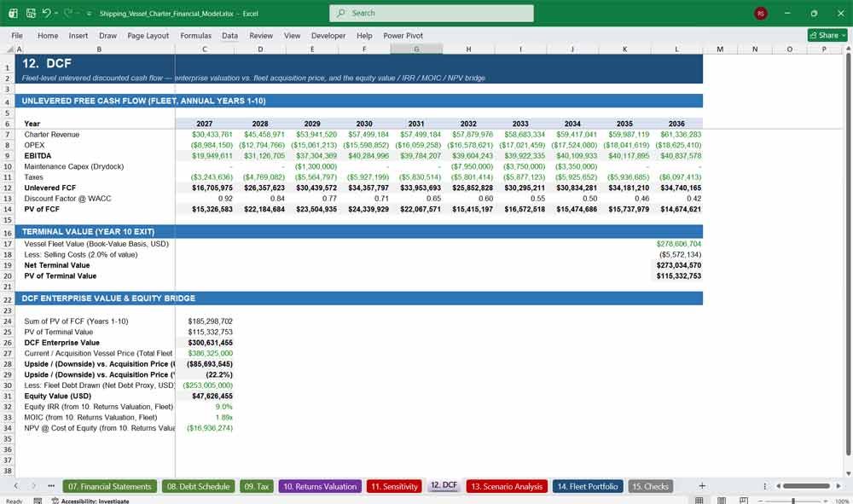Click the user account avatar

point(761,13)
